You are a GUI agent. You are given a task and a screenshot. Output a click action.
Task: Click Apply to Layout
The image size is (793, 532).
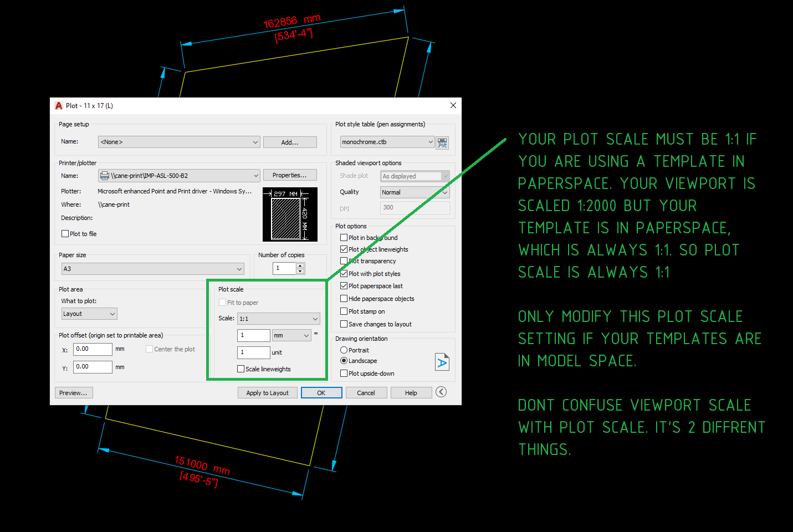(267, 392)
